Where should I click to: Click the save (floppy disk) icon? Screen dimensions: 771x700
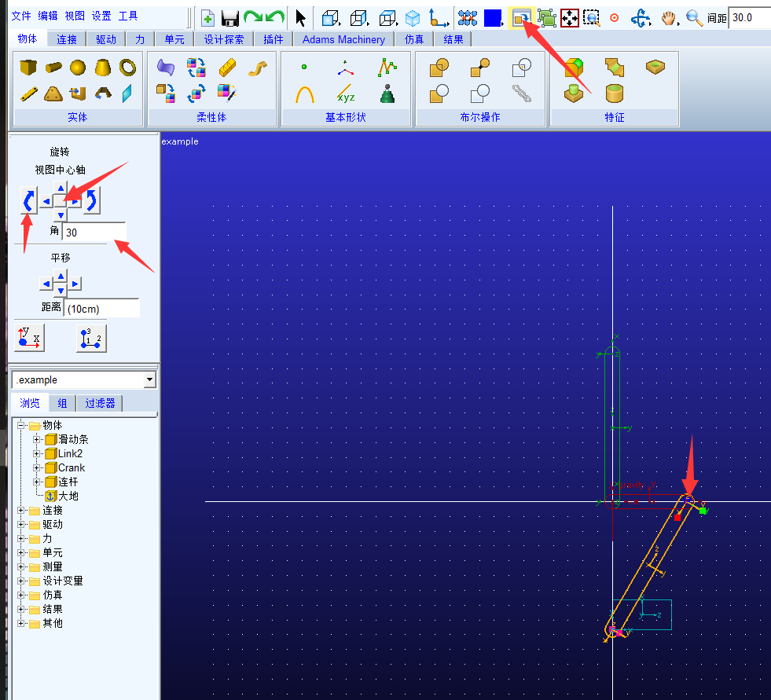(229, 18)
